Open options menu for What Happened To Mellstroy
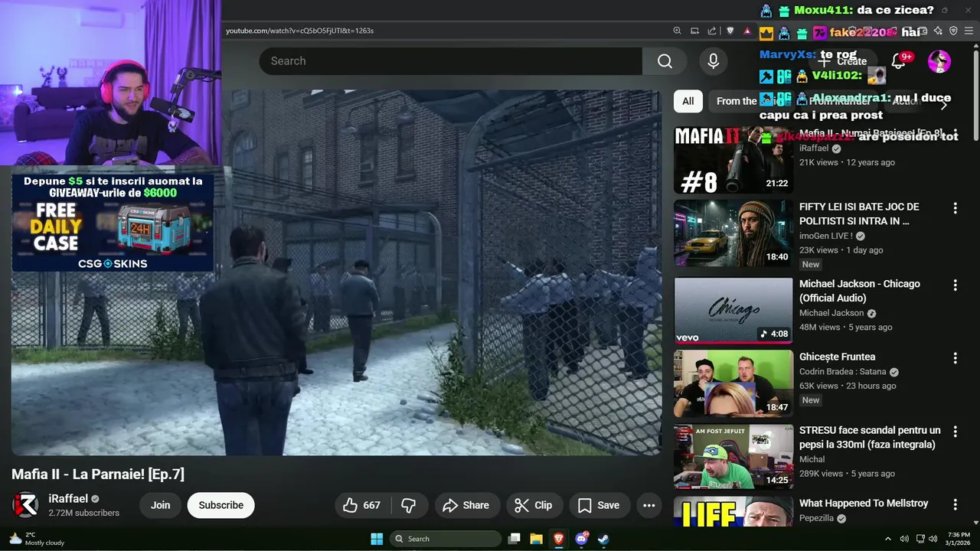980x551 pixels. tap(955, 505)
